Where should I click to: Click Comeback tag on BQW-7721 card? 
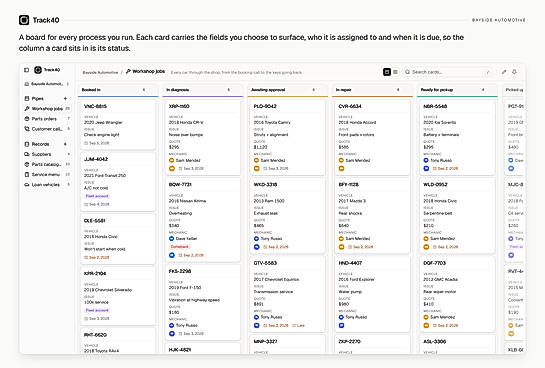coord(180,247)
